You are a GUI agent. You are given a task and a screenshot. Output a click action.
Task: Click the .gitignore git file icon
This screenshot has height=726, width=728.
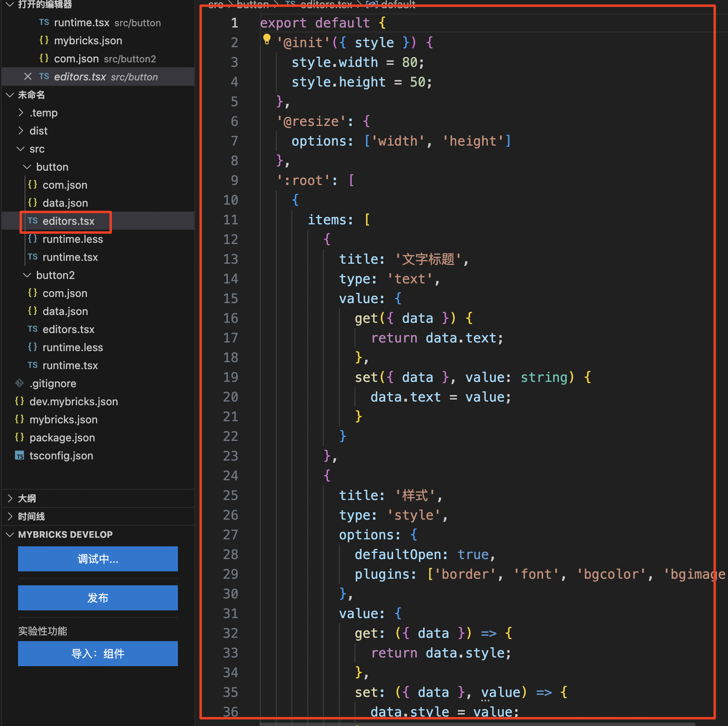point(19,384)
